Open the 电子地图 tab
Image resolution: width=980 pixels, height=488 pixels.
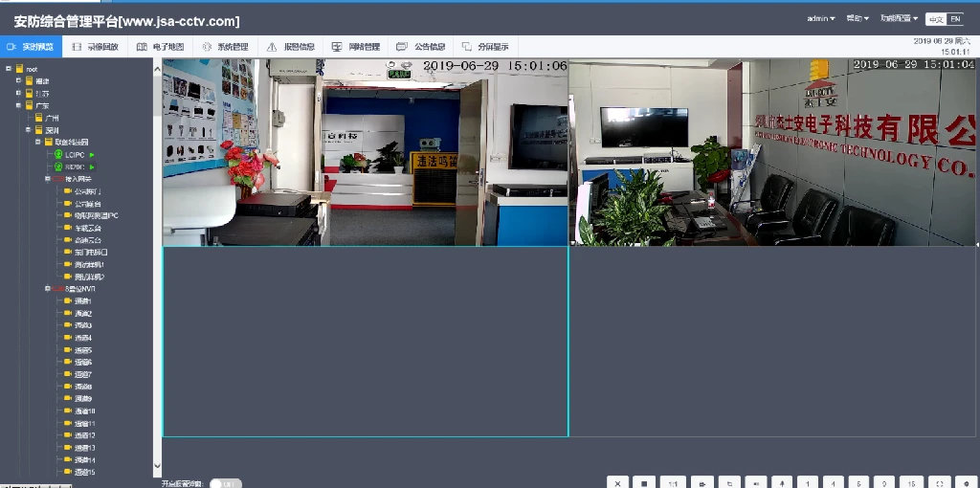coord(161,47)
